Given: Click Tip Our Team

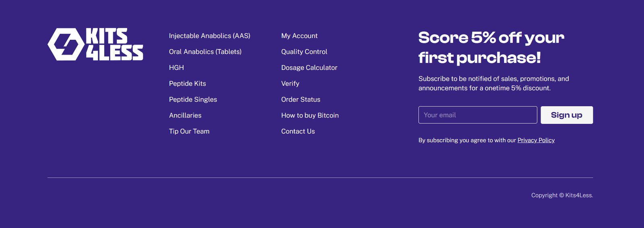Looking at the screenshot, I should tap(189, 131).
